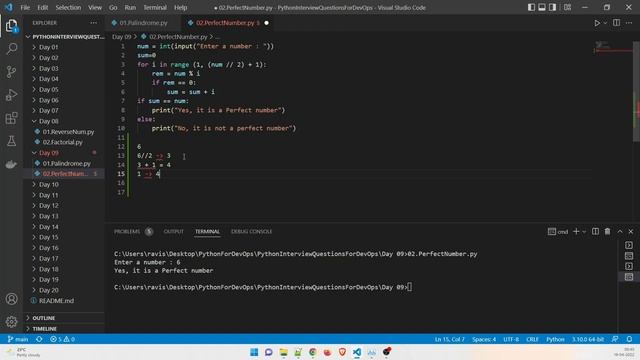Synchronize changes via status bar sync icon
The image size is (640, 360).
coord(39,339)
